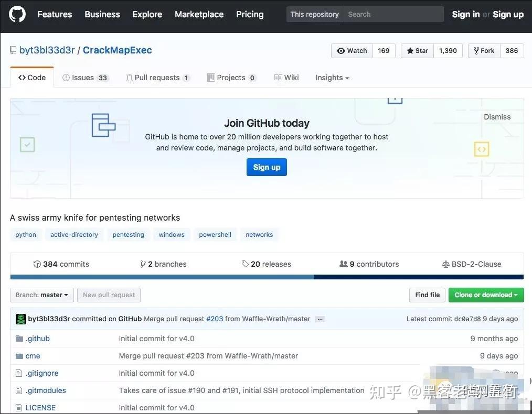
Task: Switch to the Projects tab
Action: [232, 78]
